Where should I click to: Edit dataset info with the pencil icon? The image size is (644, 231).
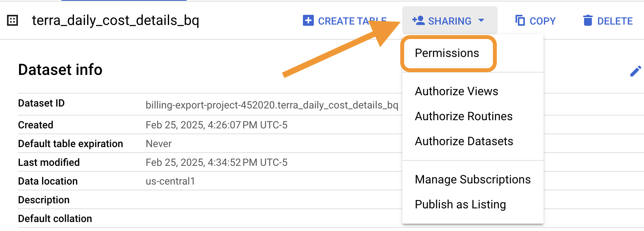[x=635, y=71]
